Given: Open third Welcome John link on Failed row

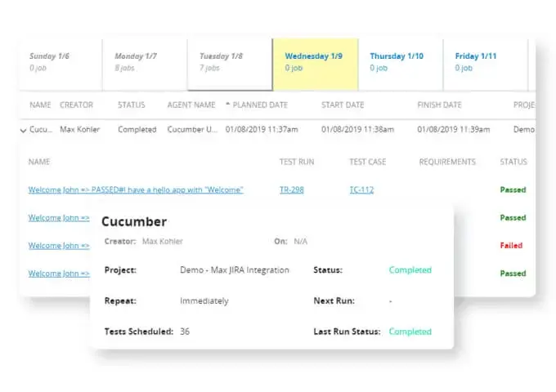Looking at the screenshot, I should pos(59,245).
